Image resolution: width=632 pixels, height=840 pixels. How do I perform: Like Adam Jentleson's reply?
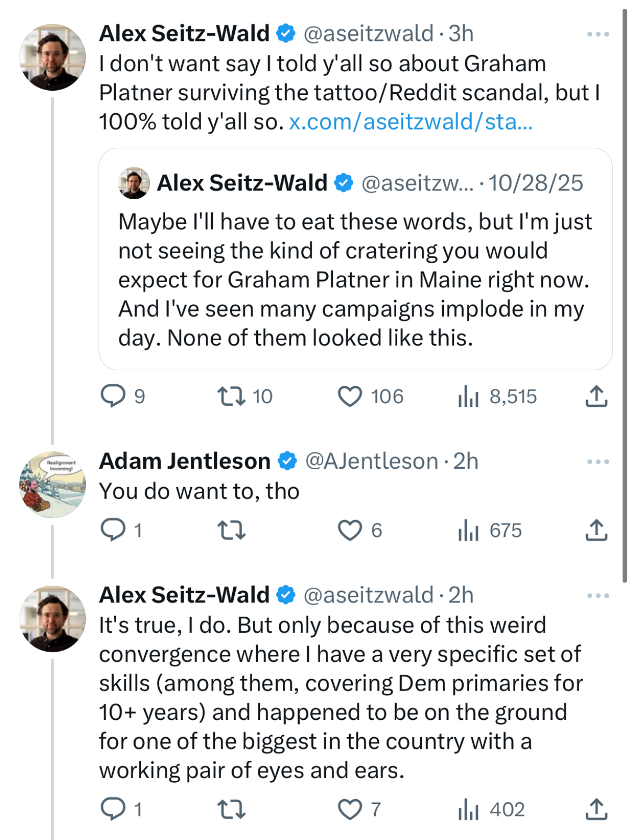pyautogui.click(x=350, y=530)
